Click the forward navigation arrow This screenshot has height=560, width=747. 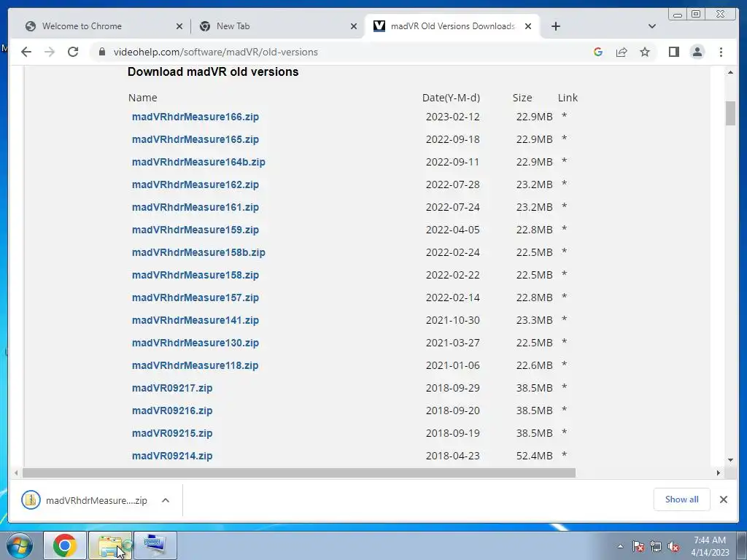50,52
